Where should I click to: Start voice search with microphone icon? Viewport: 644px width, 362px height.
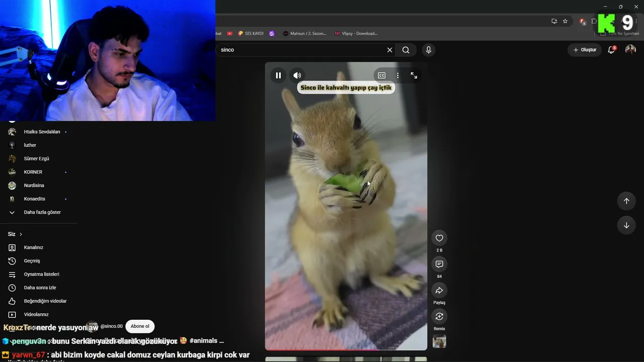[428, 50]
